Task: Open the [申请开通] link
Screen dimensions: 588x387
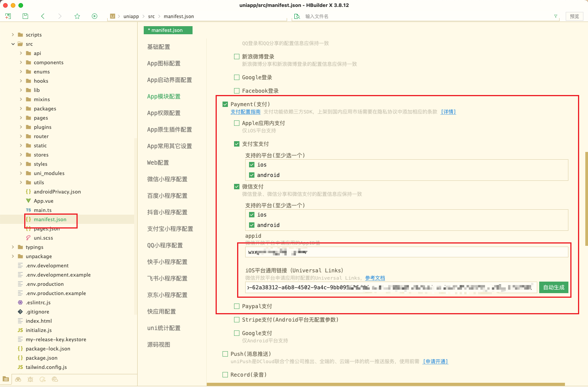Action: click(x=435, y=362)
